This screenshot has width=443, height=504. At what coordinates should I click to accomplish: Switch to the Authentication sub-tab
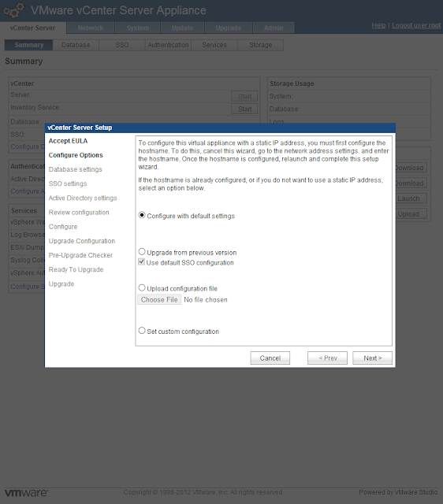point(168,45)
